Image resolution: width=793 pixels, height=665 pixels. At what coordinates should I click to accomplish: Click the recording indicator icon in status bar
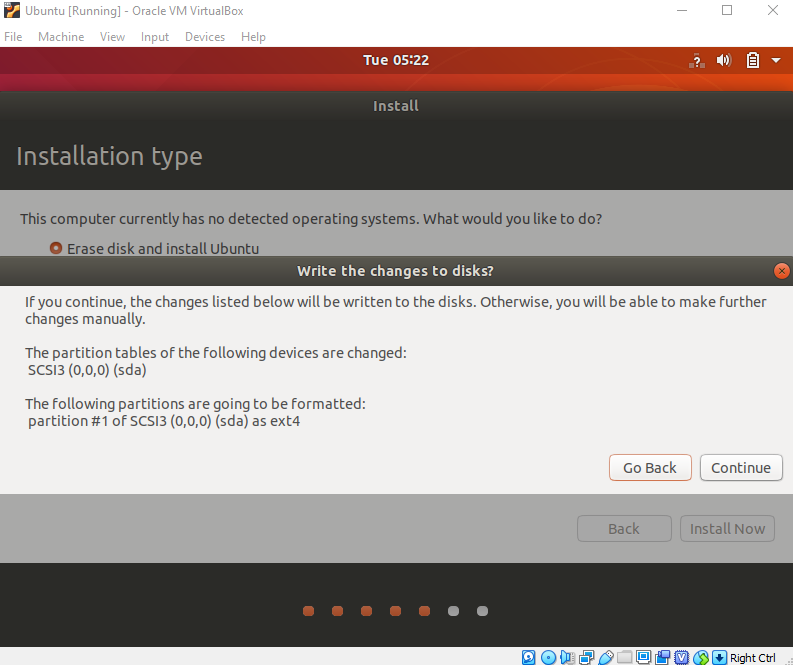point(663,657)
